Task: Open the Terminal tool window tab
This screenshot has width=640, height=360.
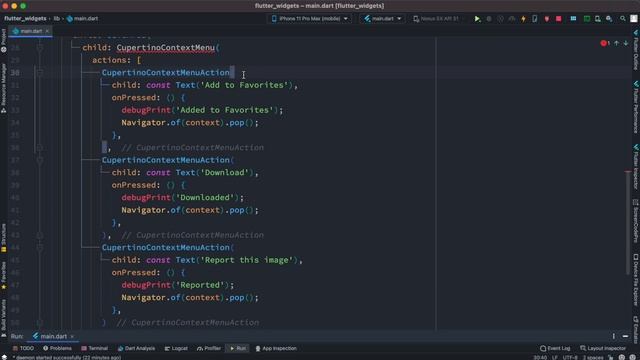Action: (94, 348)
